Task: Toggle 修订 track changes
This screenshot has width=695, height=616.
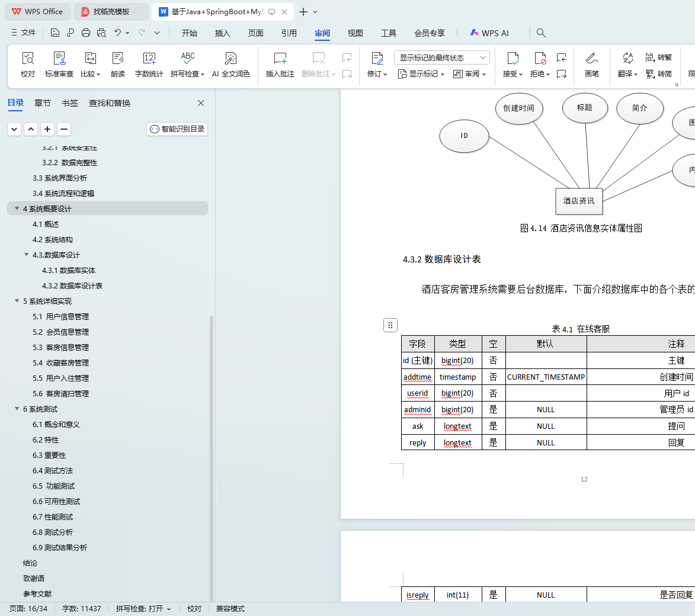Action: (x=377, y=65)
